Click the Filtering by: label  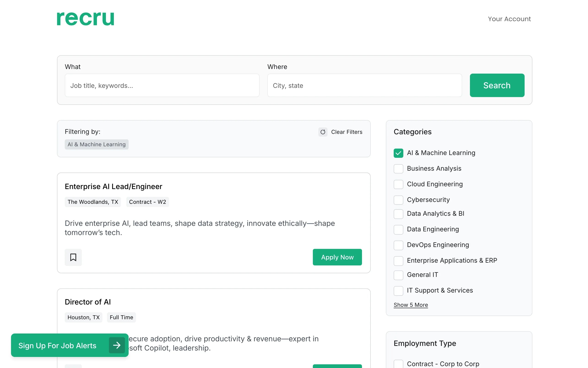pyautogui.click(x=83, y=132)
